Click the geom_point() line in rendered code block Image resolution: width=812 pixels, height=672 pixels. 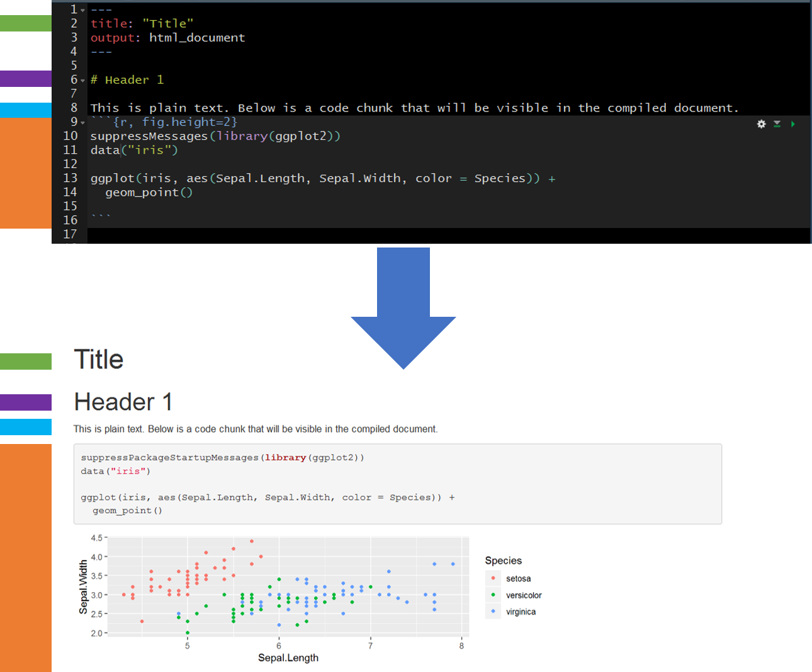click(127, 511)
